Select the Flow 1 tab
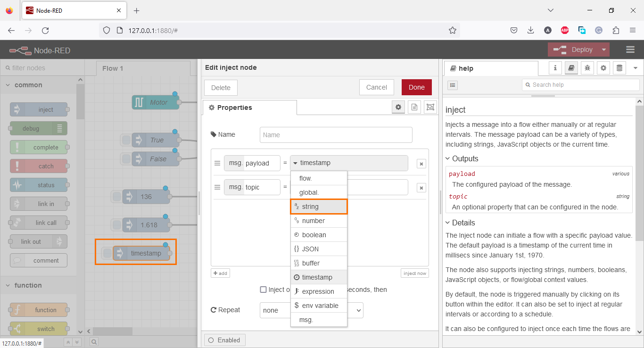 pos(113,68)
